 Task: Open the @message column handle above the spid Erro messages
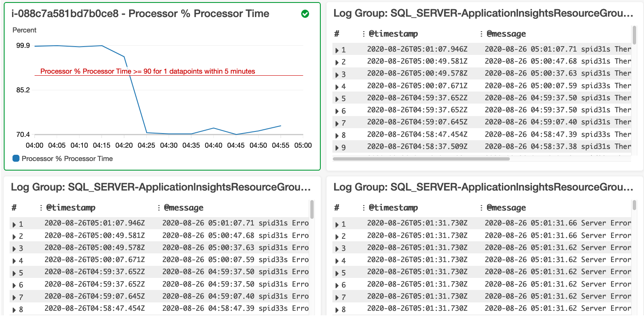coord(159,208)
